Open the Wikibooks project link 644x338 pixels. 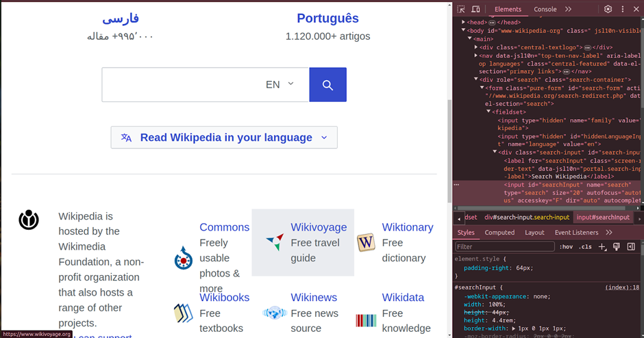(224, 298)
